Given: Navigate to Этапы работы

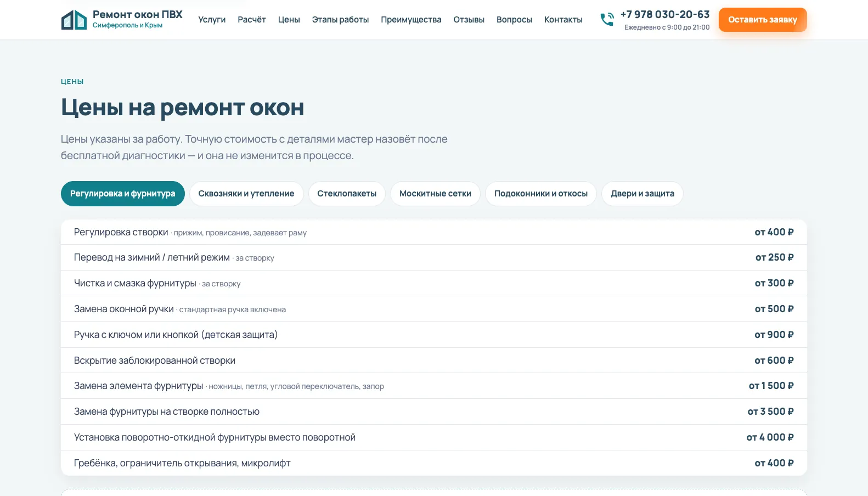Looking at the screenshot, I should [340, 20].
